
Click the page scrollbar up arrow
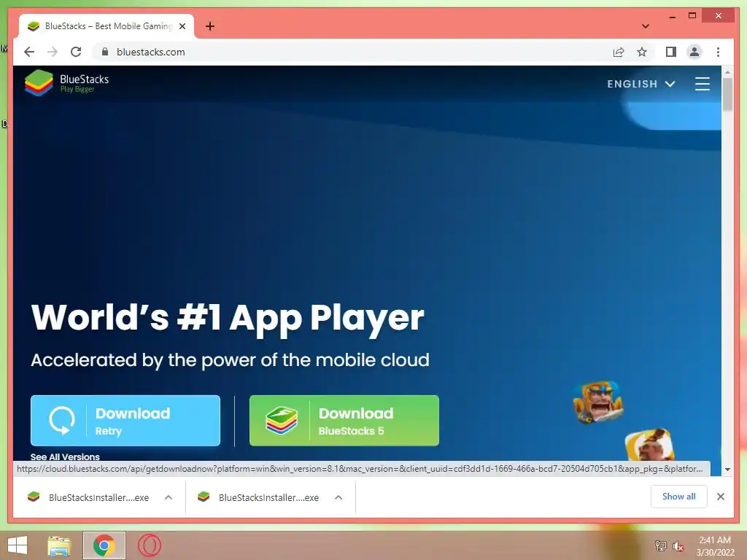(x=727, y=72)
